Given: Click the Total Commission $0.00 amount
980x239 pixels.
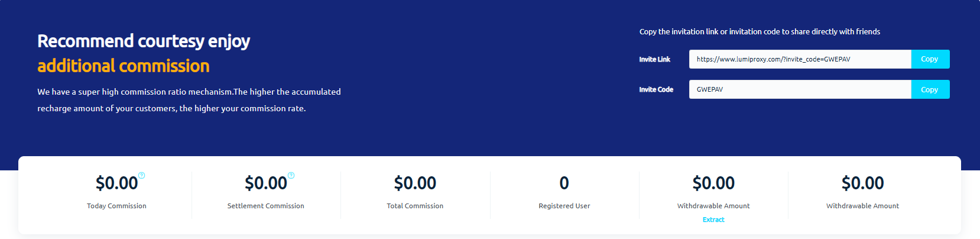Looking at the screenshot, I should point(415,183).
